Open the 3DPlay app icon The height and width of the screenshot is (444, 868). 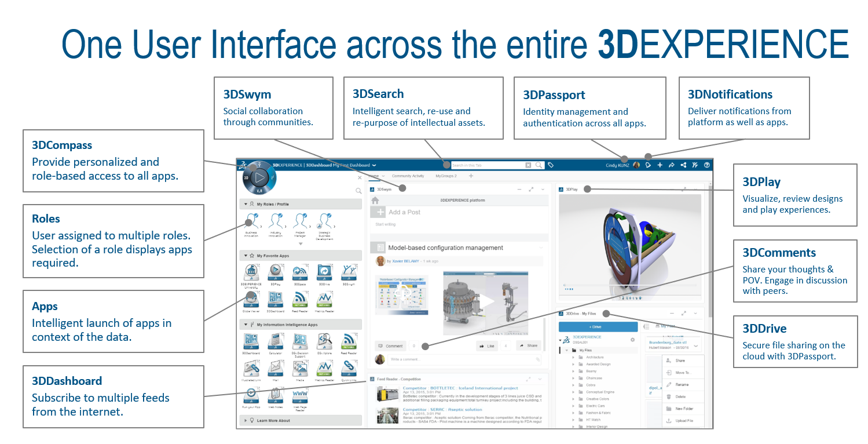pos(275,271)
